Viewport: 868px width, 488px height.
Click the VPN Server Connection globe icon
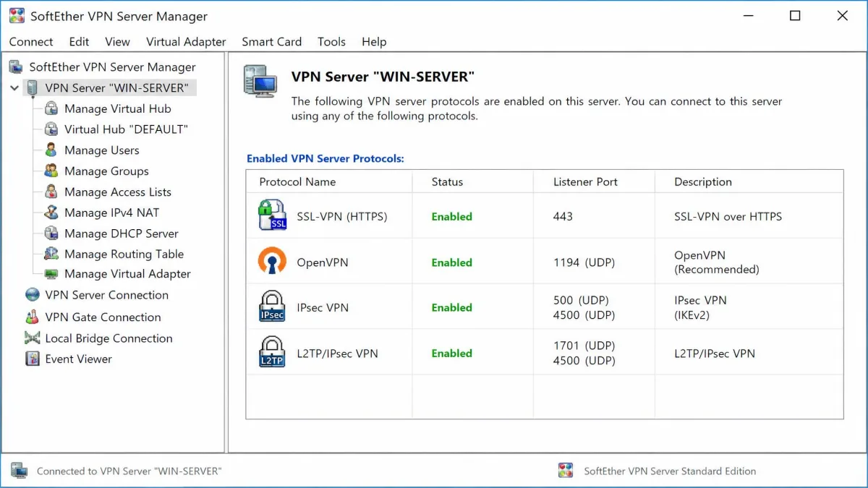pos(32,295)
